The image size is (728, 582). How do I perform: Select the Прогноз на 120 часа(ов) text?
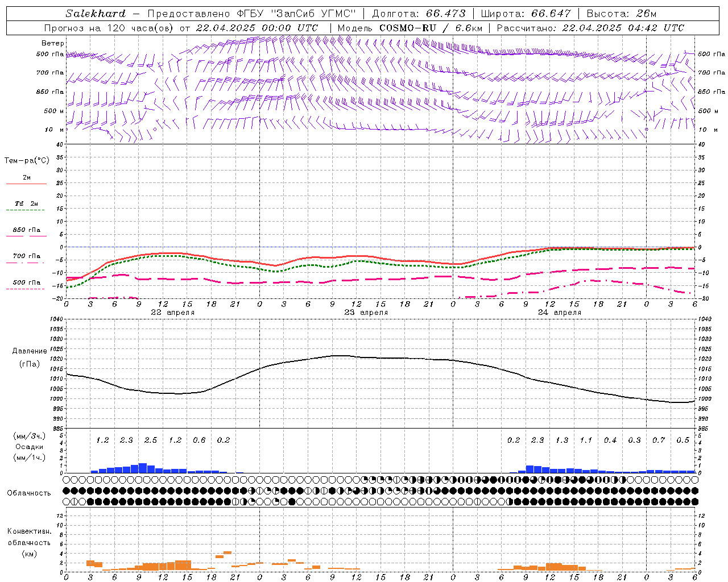coord(110,28)
